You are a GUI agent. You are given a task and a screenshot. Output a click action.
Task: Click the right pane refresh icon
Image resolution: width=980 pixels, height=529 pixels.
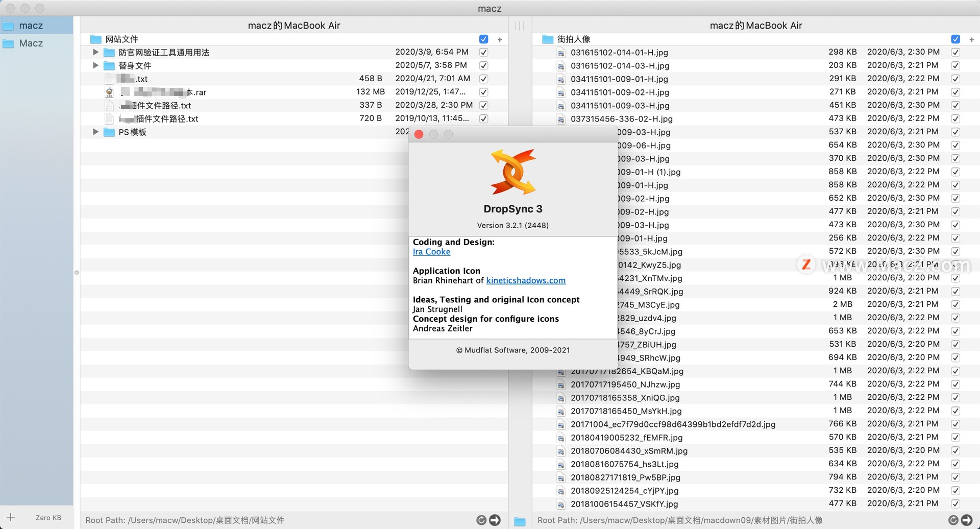[x=953, y=520]
